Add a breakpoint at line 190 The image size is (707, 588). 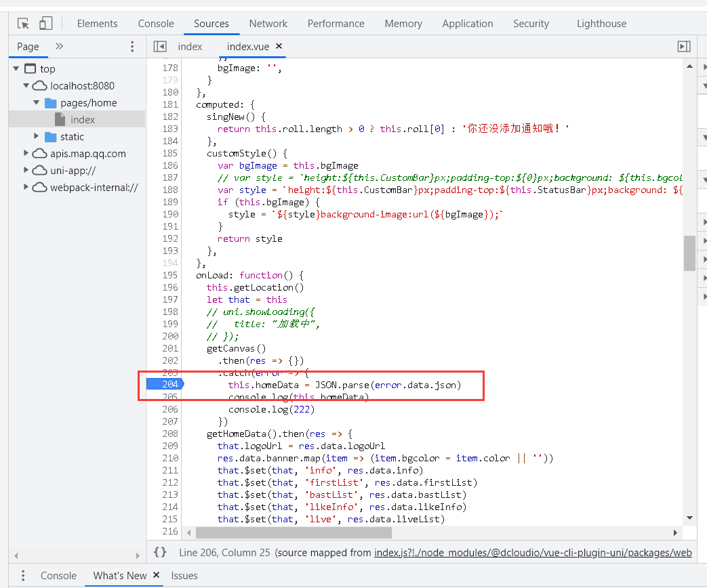170,214
